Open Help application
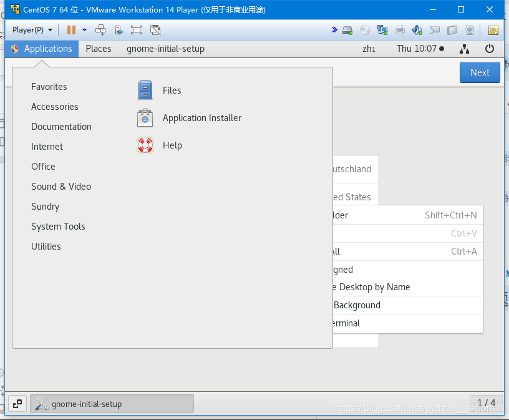The height and width of the screenshot is (420, 509). click(x=160, y=145)
